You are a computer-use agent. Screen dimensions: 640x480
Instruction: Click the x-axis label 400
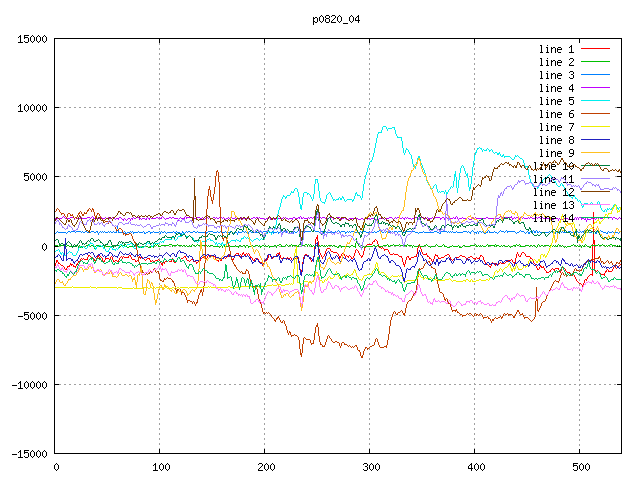(476, 467)
